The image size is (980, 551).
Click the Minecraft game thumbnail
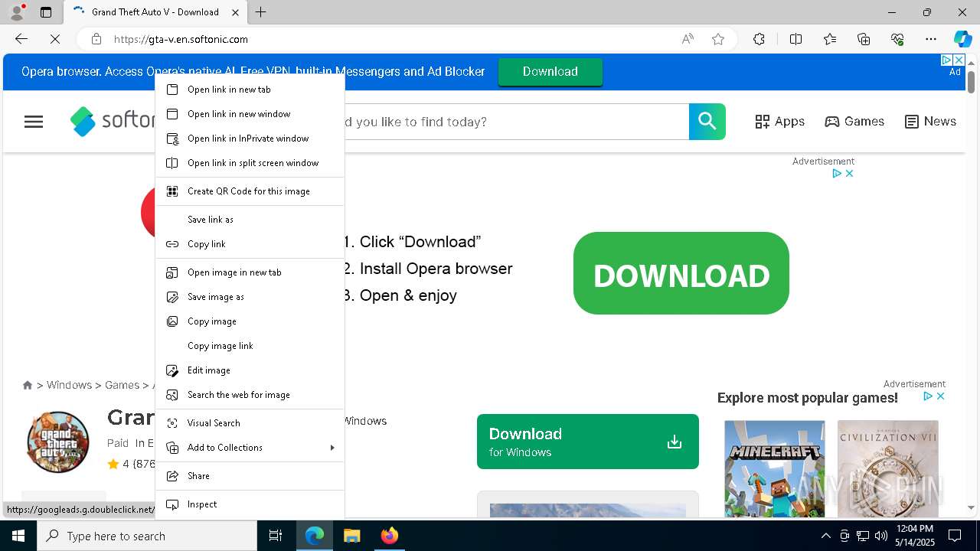[x=775, y=468]
